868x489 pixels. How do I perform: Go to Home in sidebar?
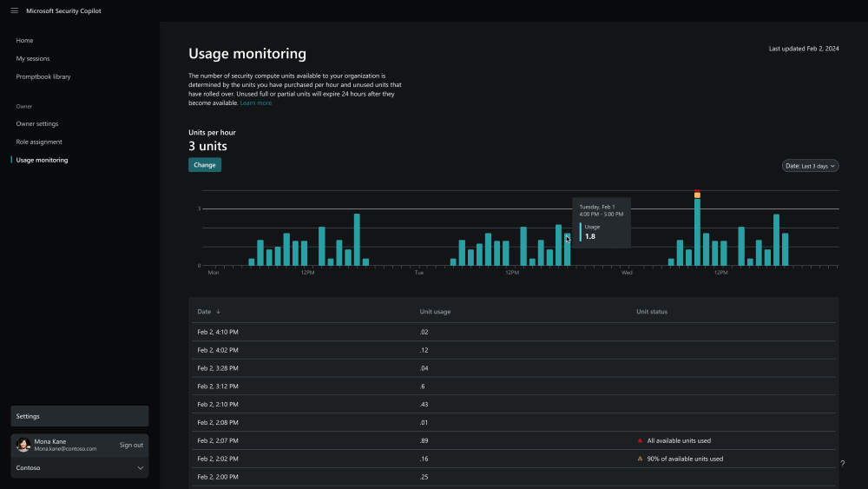click(x=24, y=40)
